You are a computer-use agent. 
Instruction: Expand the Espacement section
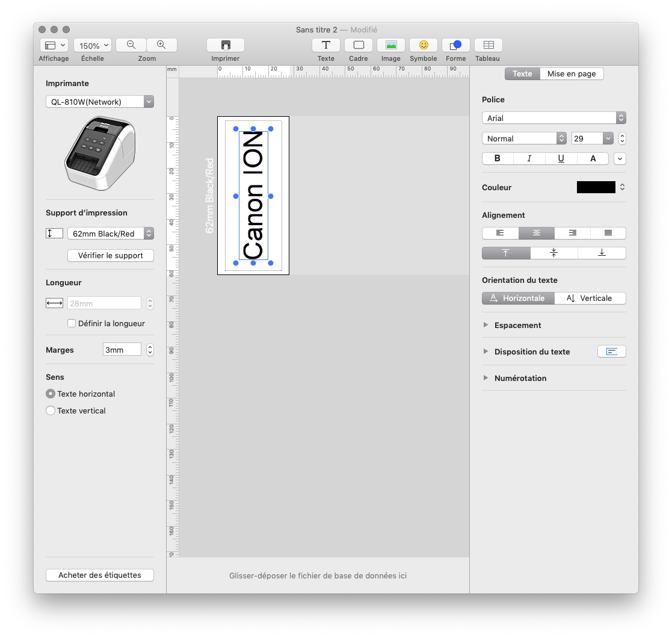(x=486, y=325)
